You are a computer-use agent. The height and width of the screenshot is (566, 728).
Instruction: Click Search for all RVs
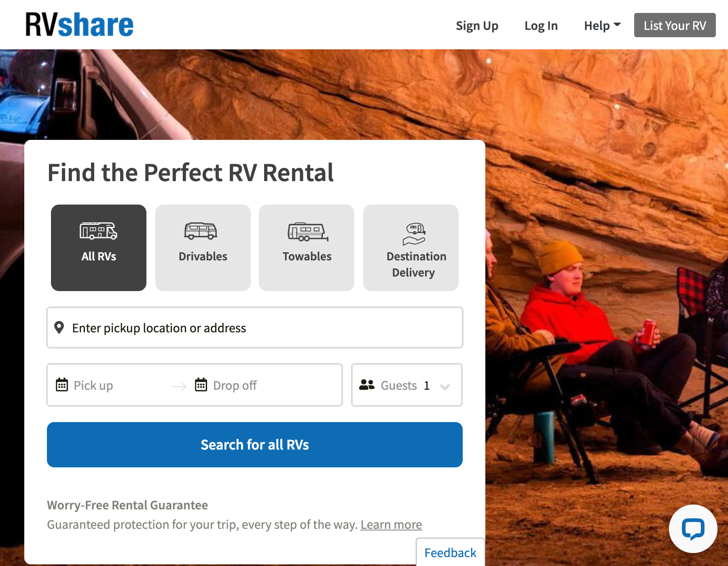click(254, 444)
